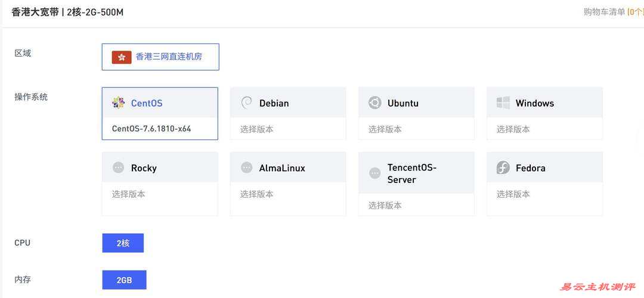Click the Hong Kong flag icon

[122, 57]
